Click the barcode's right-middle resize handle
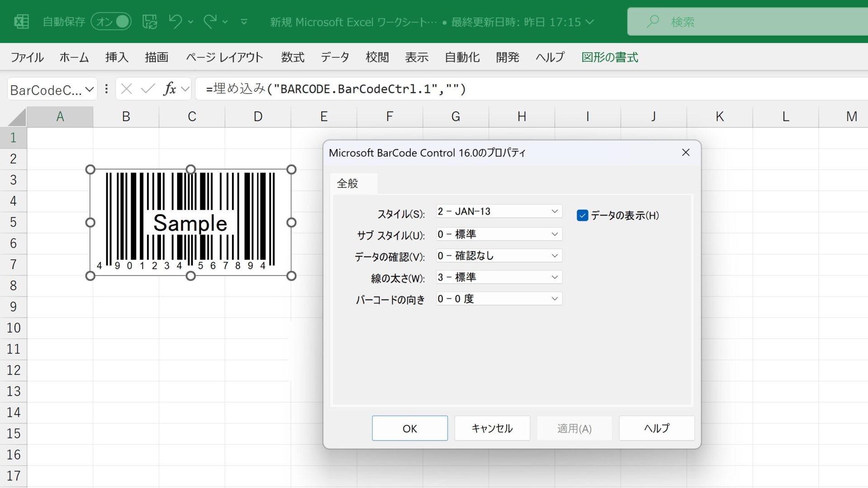The width and height of the screenshot is (868, 488). click(292, 222)
